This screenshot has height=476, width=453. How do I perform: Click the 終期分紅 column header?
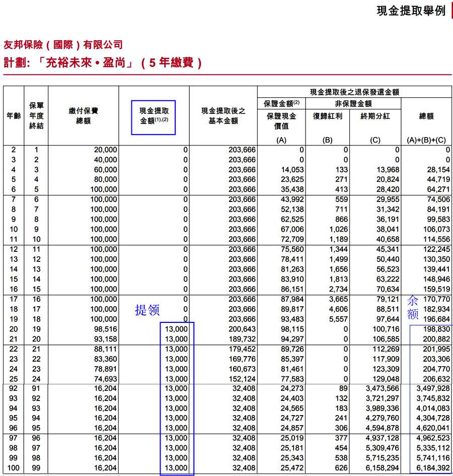[x=375, y=116]
